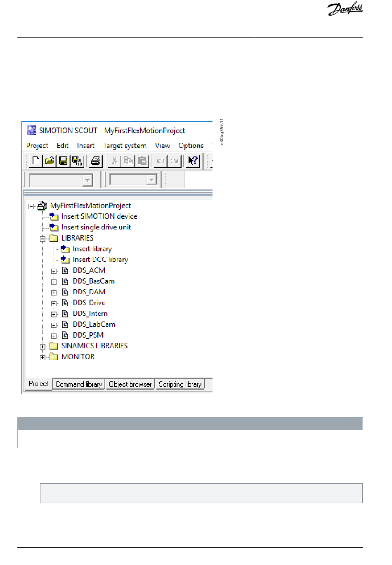This screenshot has height=565, width=392.
Task: Click the DDS_BasCam library icon
Action: tap(65, 281)
